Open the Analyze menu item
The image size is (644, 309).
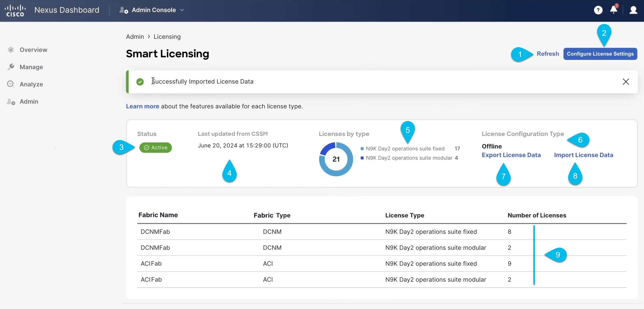(31, 84)
